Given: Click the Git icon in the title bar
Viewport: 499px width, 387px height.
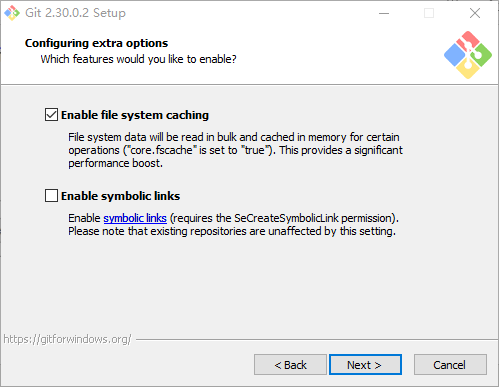Looking at the screenshot, I should 12,13.
